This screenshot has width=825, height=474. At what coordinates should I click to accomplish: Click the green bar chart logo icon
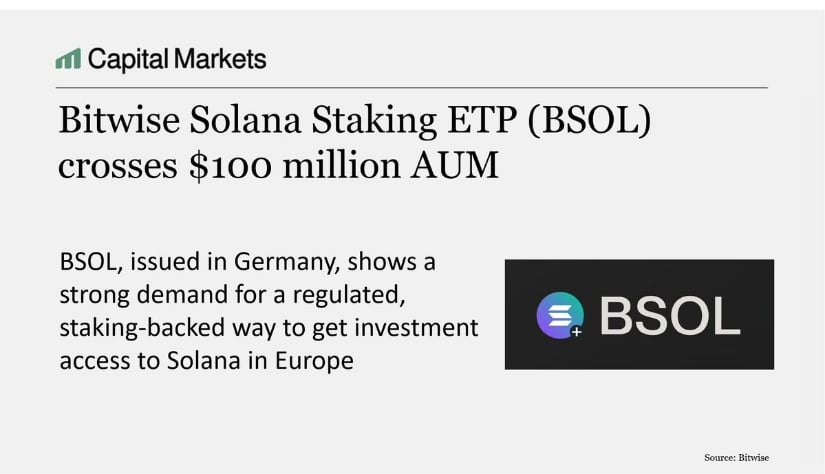coord(68,59)
